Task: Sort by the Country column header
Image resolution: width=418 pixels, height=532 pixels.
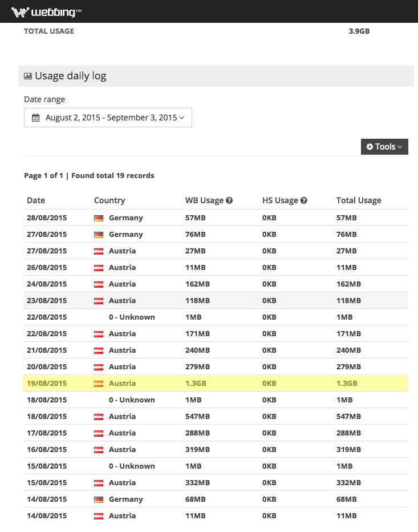Action: click(109, 200)
